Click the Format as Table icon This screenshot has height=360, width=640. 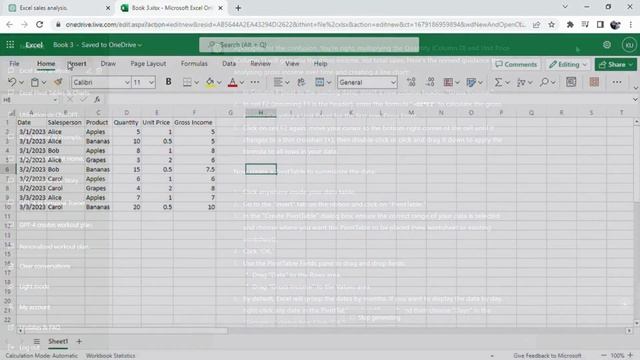[x=471, y=82]
